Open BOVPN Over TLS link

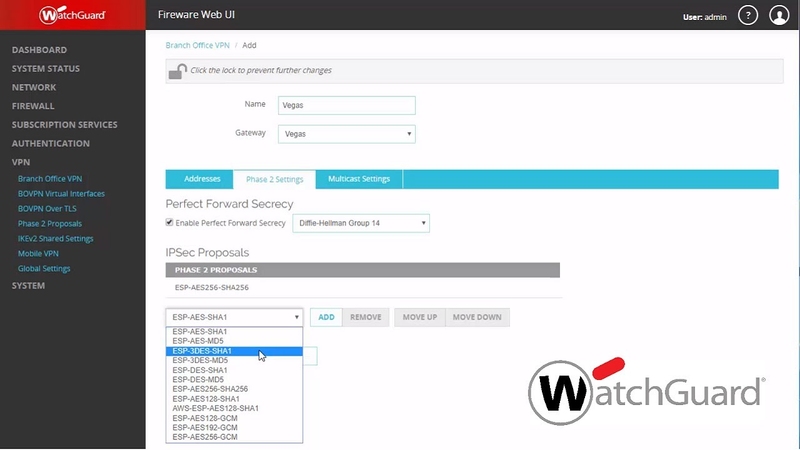[x=47, y=209]
